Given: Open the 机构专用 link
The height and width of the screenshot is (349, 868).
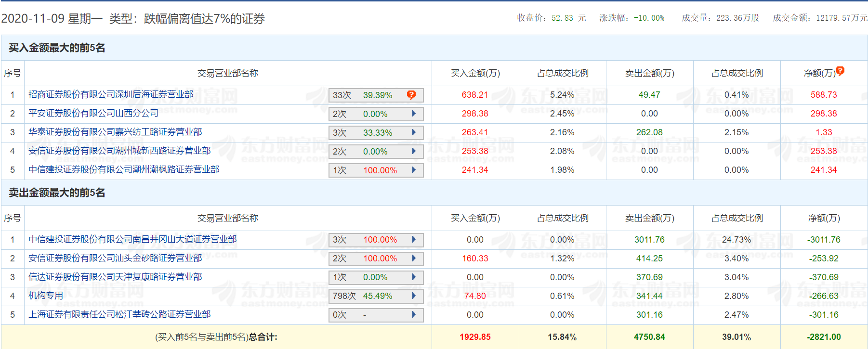Looking at the screenshot, I should [x=46, y=296].
